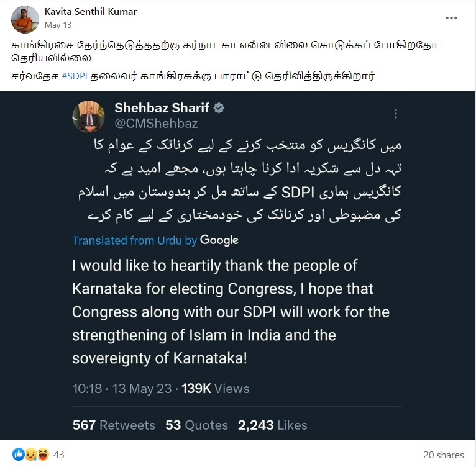Click the Google logo in translation line
The height and width of the screenshot is (467, 476).
tap(219, 240)
